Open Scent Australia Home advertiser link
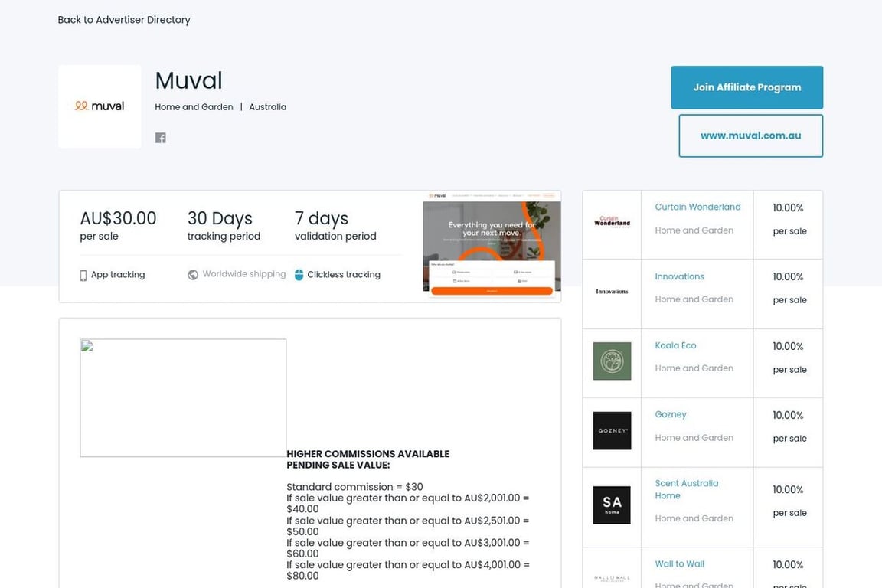 [686, 489]
